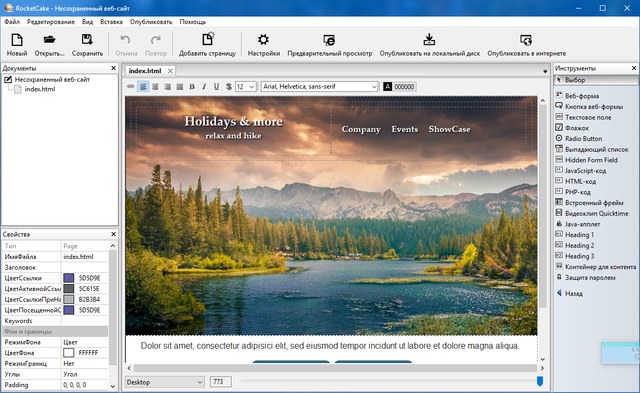
Task: Click Опубликовать в интернете icon
Action: pyautogui.click(x=526, y=40)
